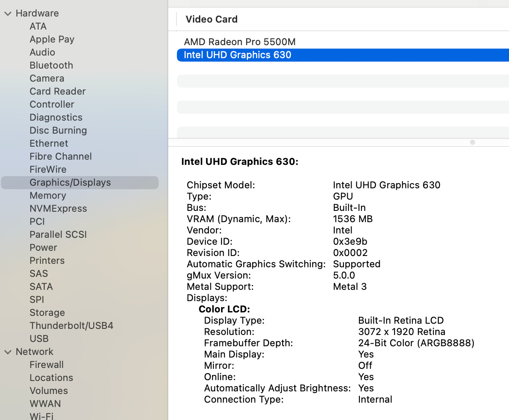Click the Chipset Model value
The image size is (509, 420).
coord(386,185)
